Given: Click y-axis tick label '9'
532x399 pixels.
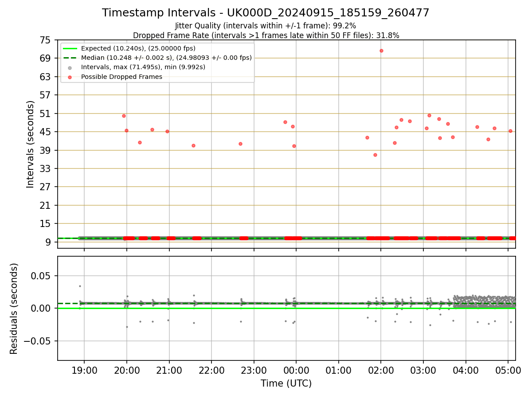Looking at the screenshot, I should [48, 242].
